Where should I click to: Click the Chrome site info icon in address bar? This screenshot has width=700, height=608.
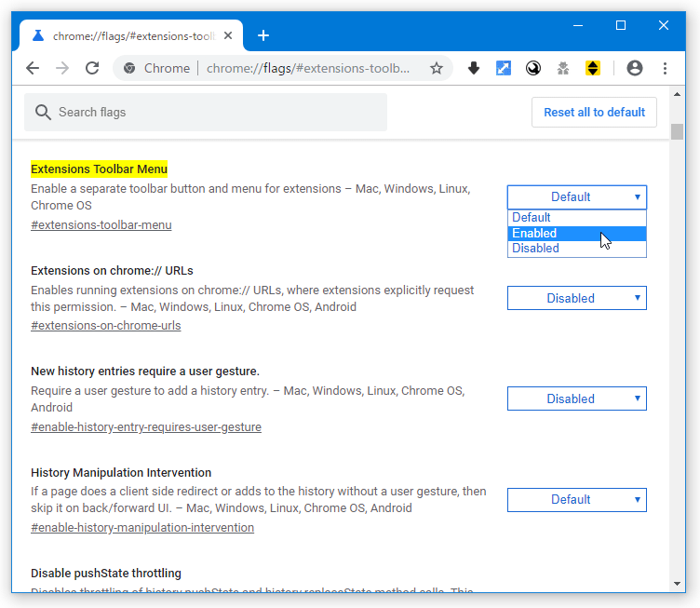[129, 68]
